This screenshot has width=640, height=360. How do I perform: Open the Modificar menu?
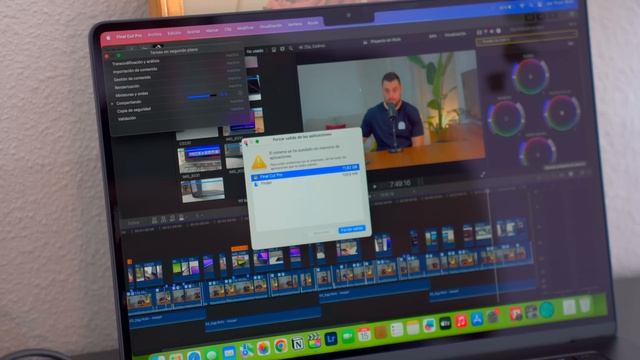245,28
